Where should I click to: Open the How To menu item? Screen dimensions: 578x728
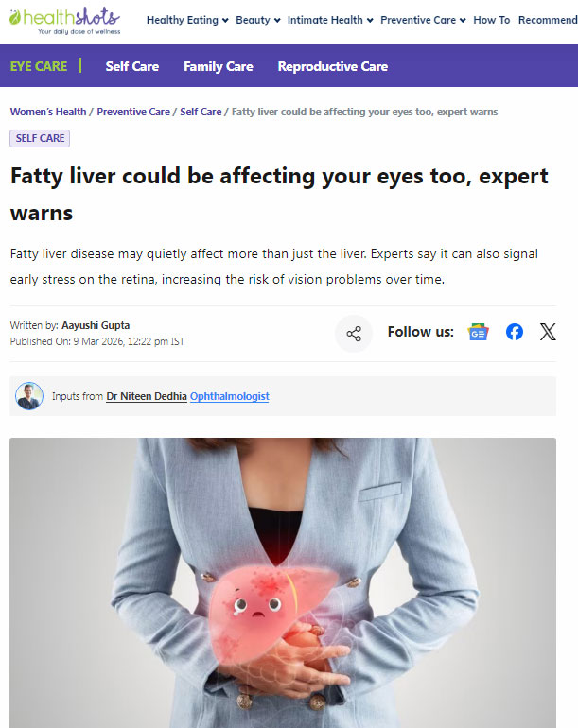492,20
